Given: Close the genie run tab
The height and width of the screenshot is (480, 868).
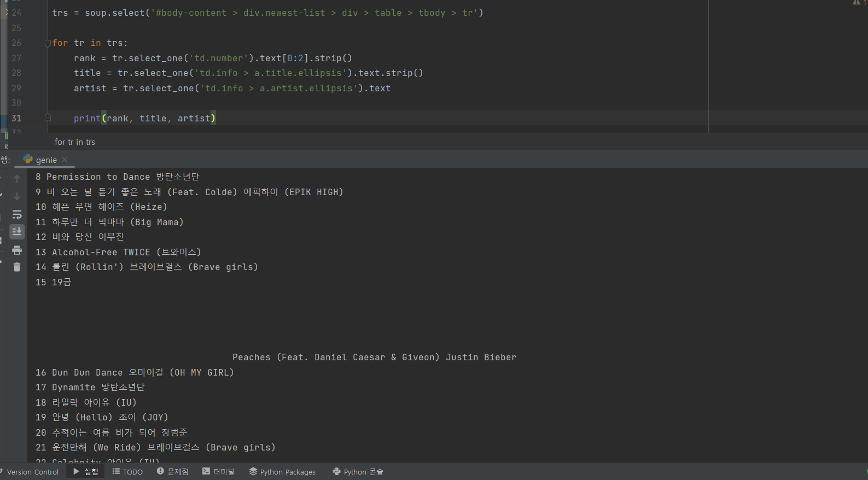Looking at the screenshot, I should (65, 160).
